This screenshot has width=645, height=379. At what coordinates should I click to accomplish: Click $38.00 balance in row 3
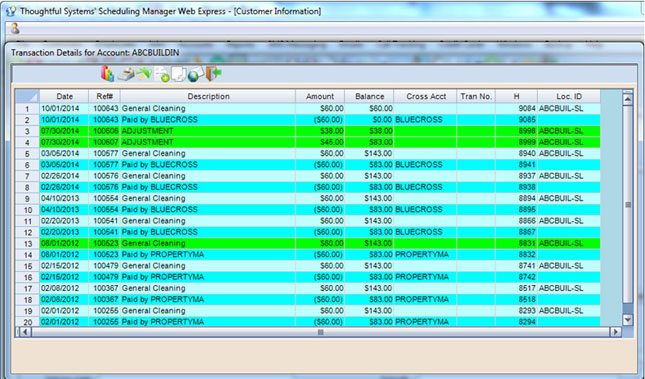point(381,131)
